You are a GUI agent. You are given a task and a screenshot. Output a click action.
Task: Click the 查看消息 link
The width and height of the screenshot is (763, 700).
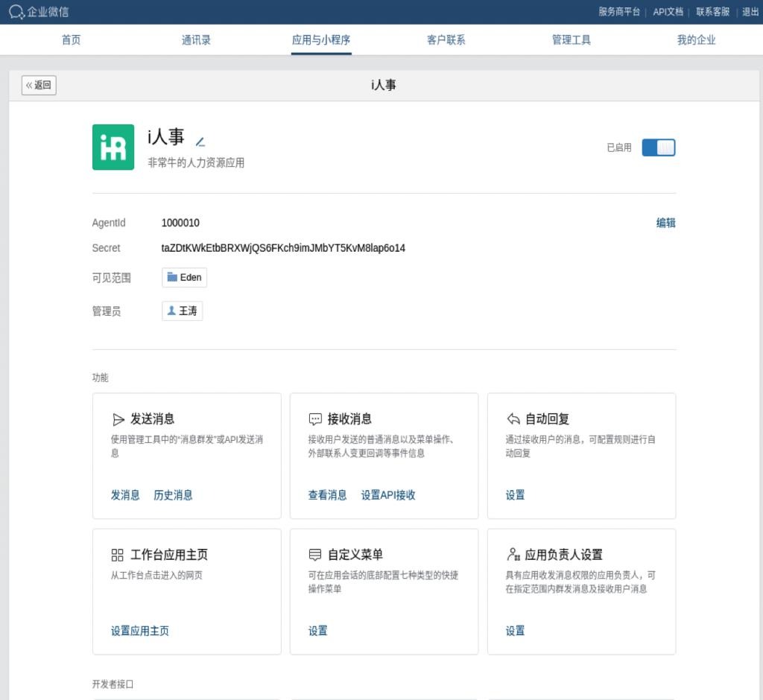tap(328, 495)
